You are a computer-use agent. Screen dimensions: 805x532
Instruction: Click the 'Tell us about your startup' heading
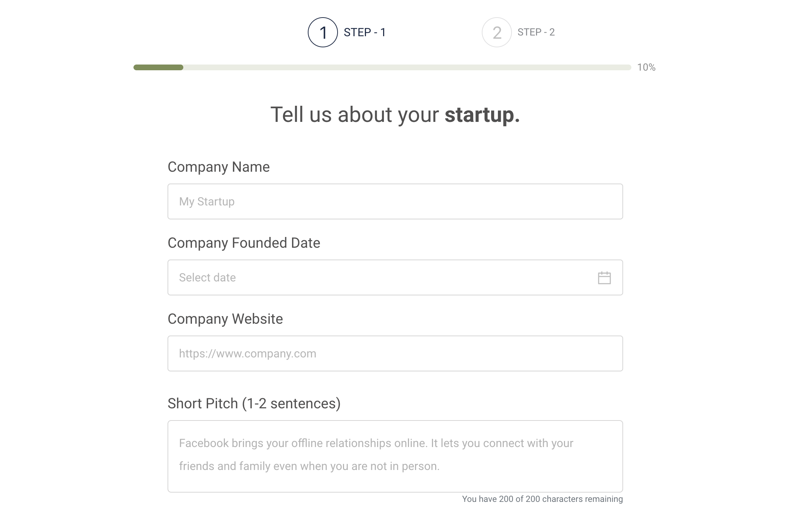click(395, 115)
